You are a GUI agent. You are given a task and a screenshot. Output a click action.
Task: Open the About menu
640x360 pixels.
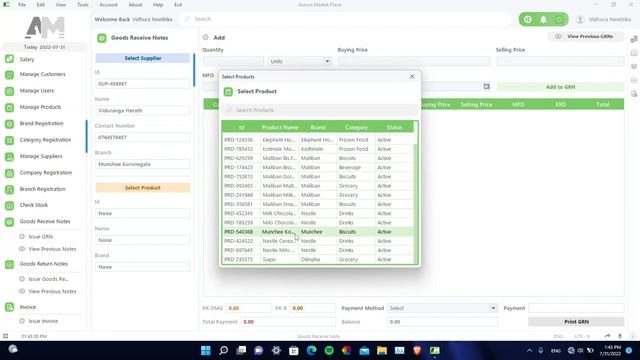(x=135, y=5)
